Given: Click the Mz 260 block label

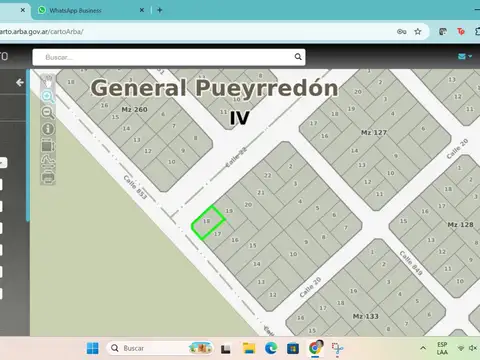Looking at the screenshot, I should point(134,110).
